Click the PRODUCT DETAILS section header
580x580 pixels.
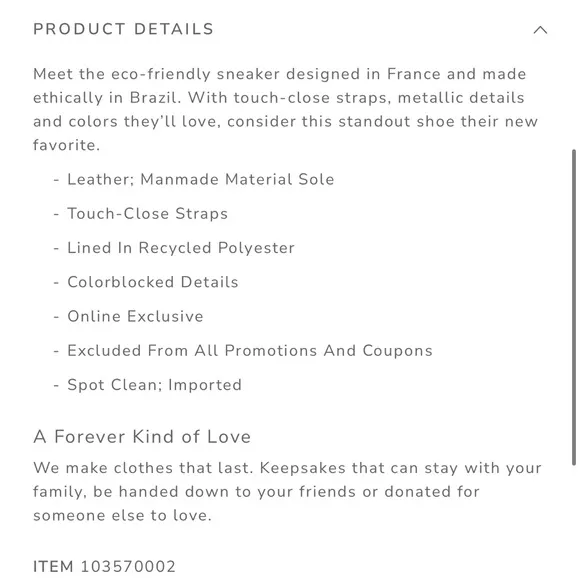point(124,29)
